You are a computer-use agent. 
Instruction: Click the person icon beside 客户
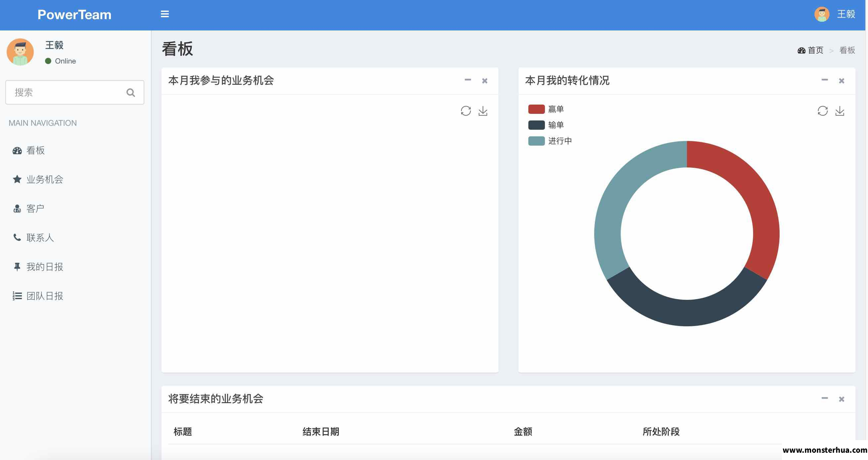tap(17, 209)
